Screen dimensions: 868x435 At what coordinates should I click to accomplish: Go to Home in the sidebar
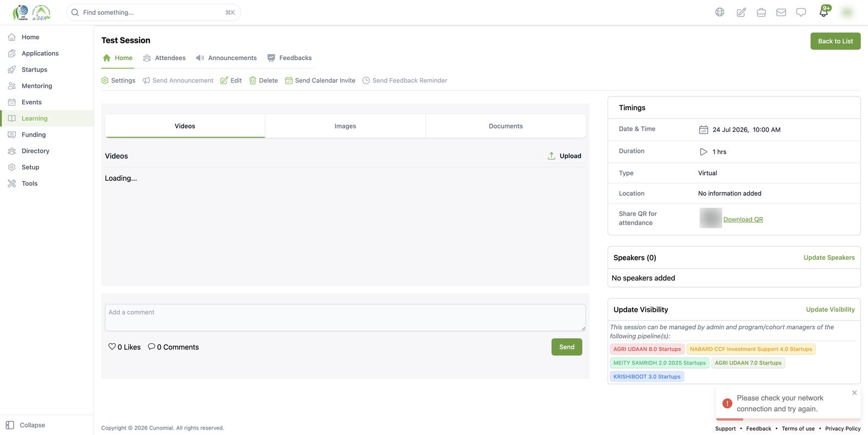click(x=47, y=37)
